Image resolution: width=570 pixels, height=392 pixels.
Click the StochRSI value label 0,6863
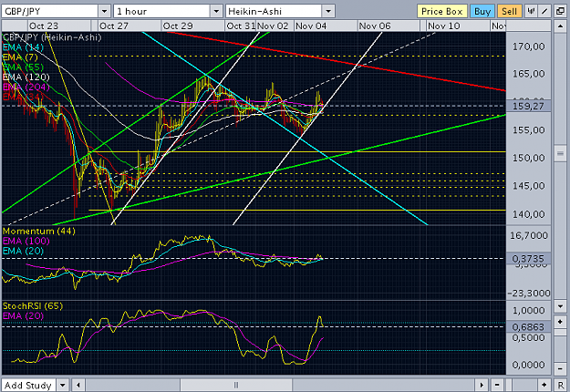pos(528,327)
